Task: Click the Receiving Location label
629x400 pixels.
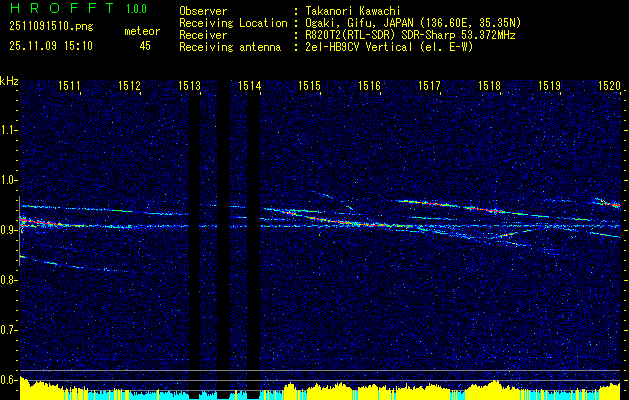Action: point(233,23)
